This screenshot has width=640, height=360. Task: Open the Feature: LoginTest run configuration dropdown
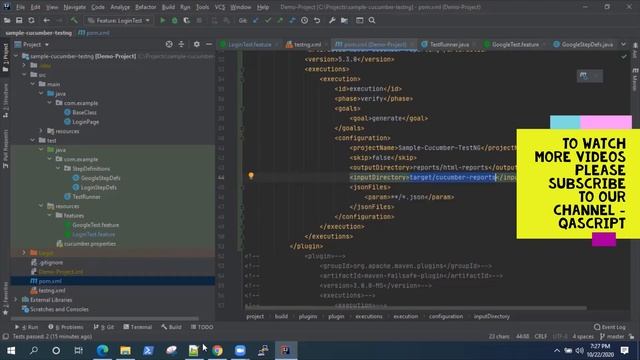[119, 20]
